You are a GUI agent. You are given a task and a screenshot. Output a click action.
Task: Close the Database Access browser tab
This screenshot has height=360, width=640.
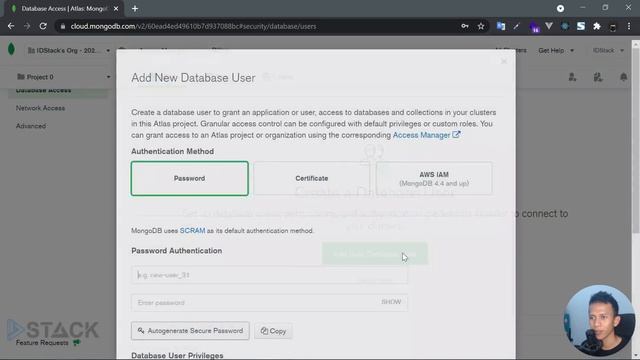pyautogui.click(x=116, y=8)
